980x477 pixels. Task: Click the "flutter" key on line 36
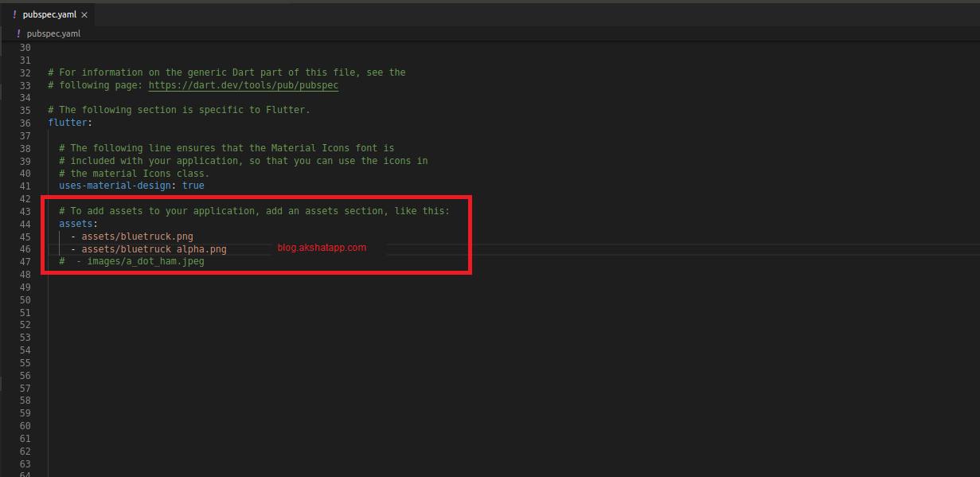[68, 123]
